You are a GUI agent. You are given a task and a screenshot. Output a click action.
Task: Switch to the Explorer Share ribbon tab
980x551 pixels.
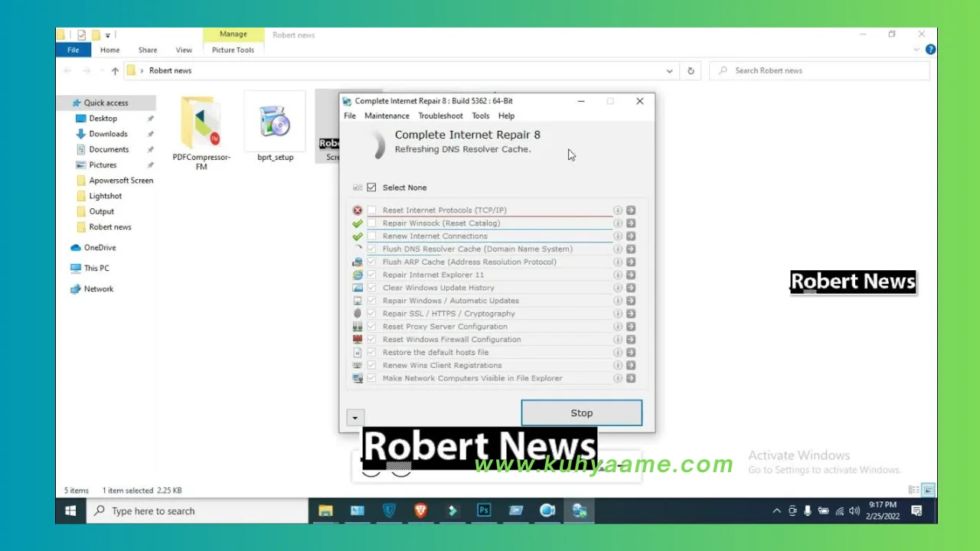pyautogui.click(x=148, y=51)
